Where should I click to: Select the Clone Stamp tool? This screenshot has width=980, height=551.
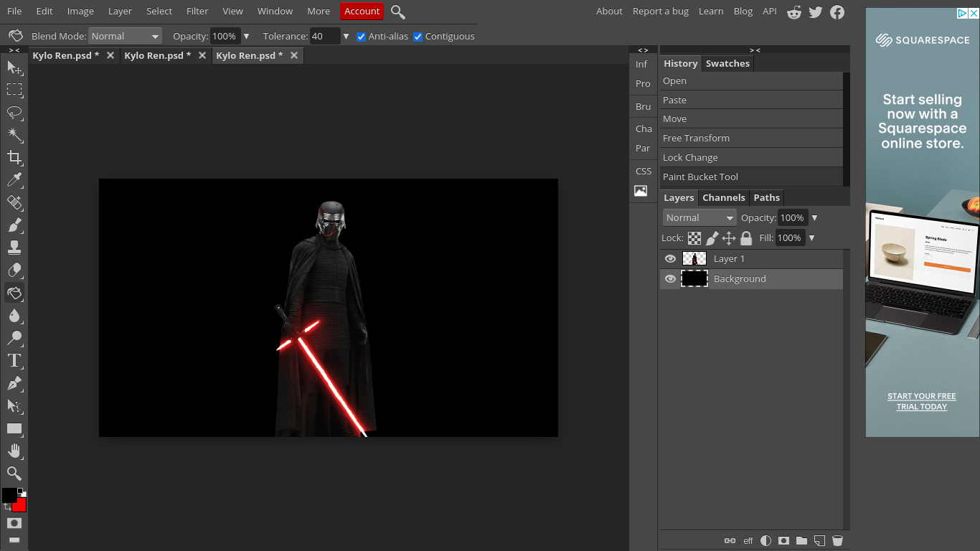[x=14, y=248]
